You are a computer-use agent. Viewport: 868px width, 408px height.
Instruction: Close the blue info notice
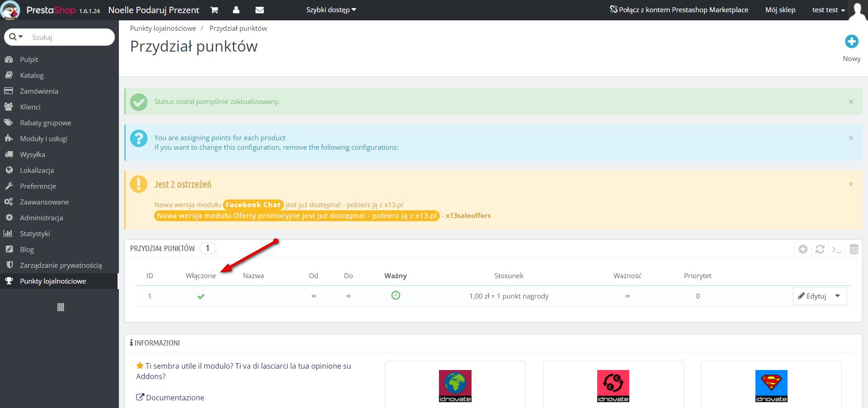pyautogui.click(x=851, y=138)
